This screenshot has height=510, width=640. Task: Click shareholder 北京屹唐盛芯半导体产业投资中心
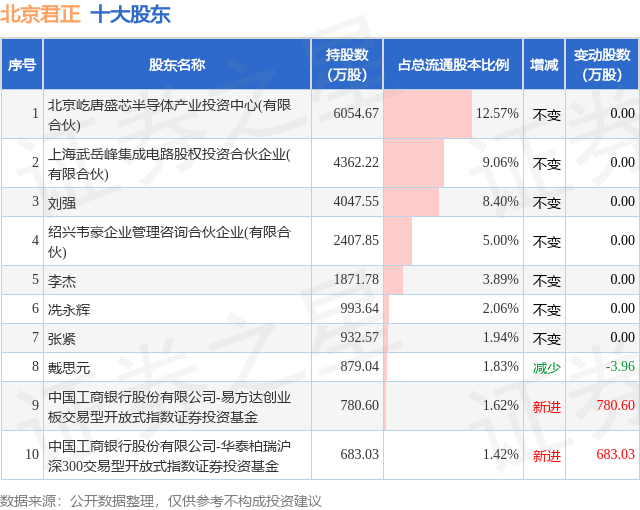169,115
